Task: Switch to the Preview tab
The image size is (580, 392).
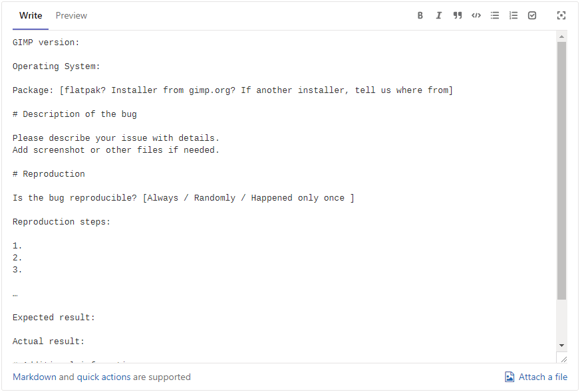Action: 71,15
